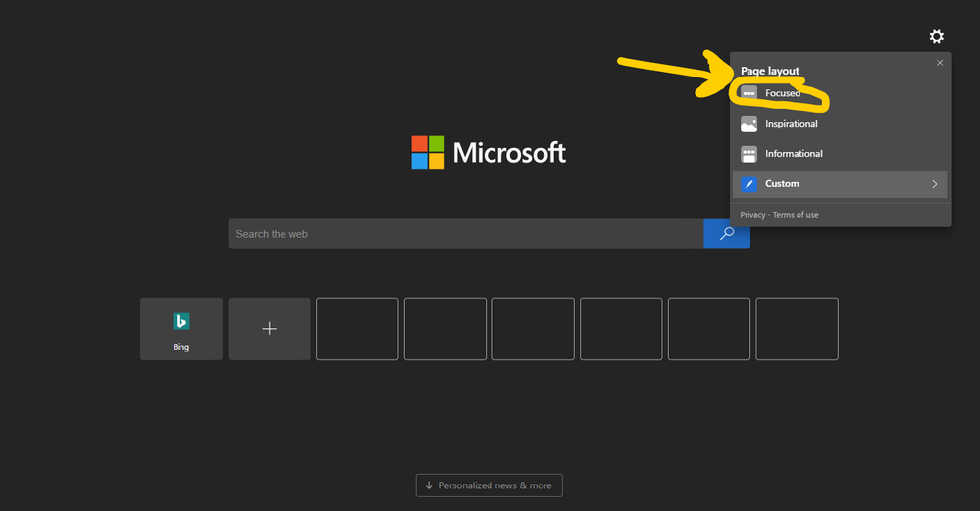Click the blue Custom pencil icon
This screenshot has width=980, height=511.
point(748,184)
